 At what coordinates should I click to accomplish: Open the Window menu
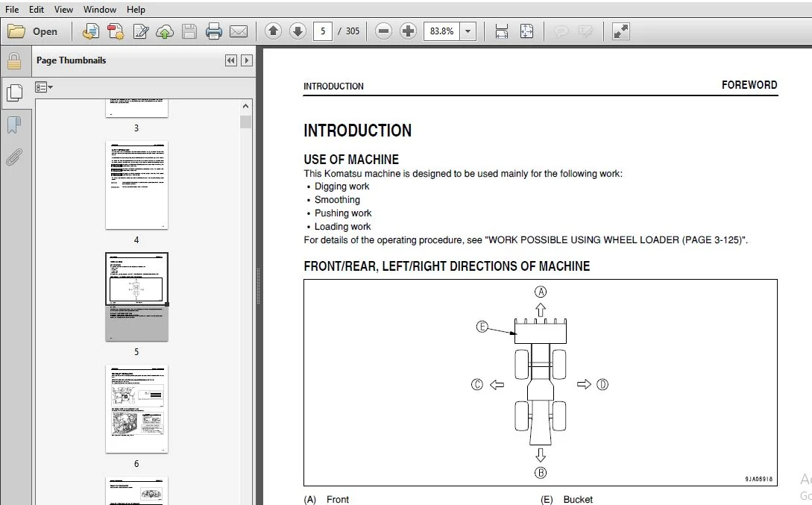(x=99, y=9)
